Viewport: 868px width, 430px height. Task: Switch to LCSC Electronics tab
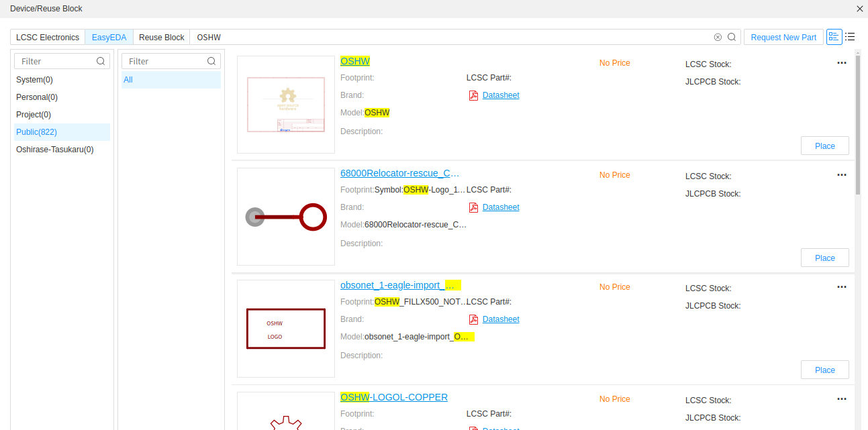point(48,37)
